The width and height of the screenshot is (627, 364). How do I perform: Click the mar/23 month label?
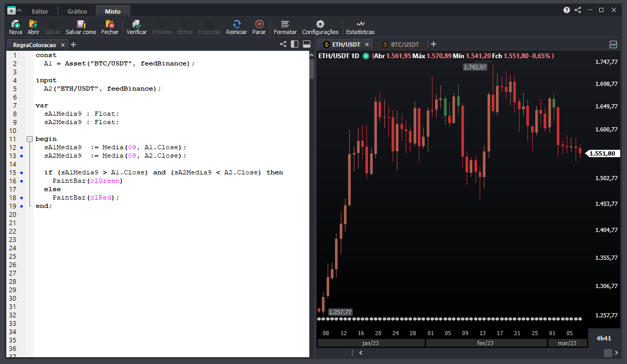pyautogui.click(x=567, y=343)
